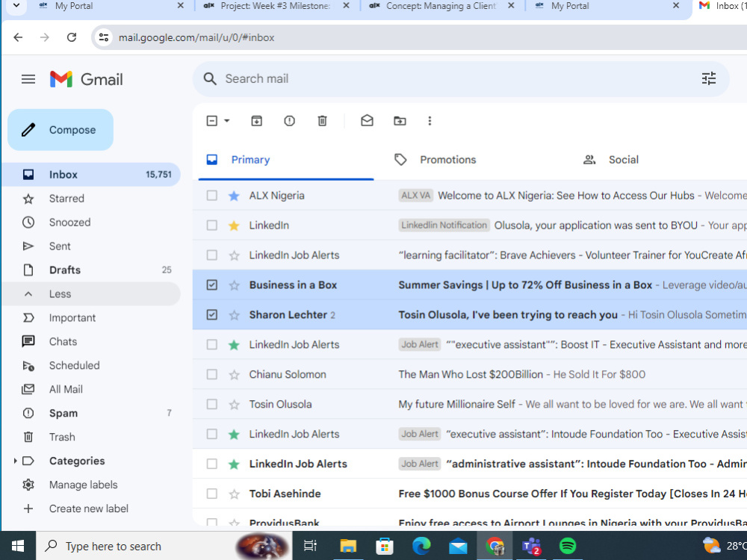The height and width of the screenshot is (560, 747).
Task: Open the select dropdown arrow
Action: coord(227,121)
